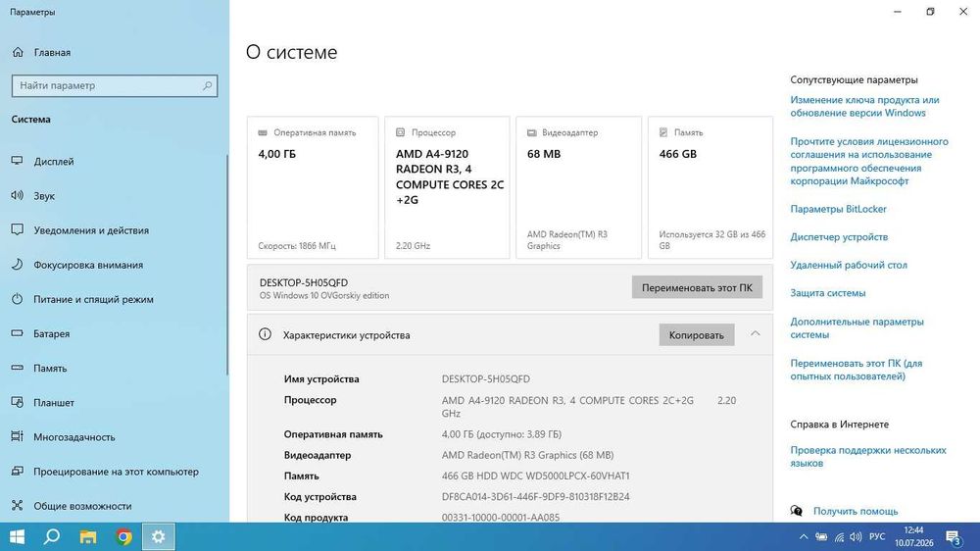
Task: Open лицензионного соглашения terms link
Action: (x=868, y=162)
